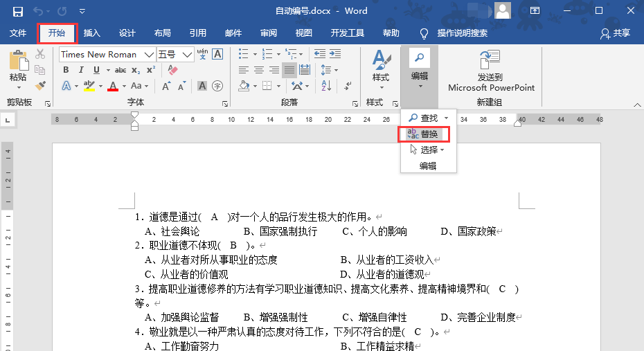Screen dimensions: 644x351
Task: Switch to the 插入 ribbon tab
Action: [x=92, y=33]
